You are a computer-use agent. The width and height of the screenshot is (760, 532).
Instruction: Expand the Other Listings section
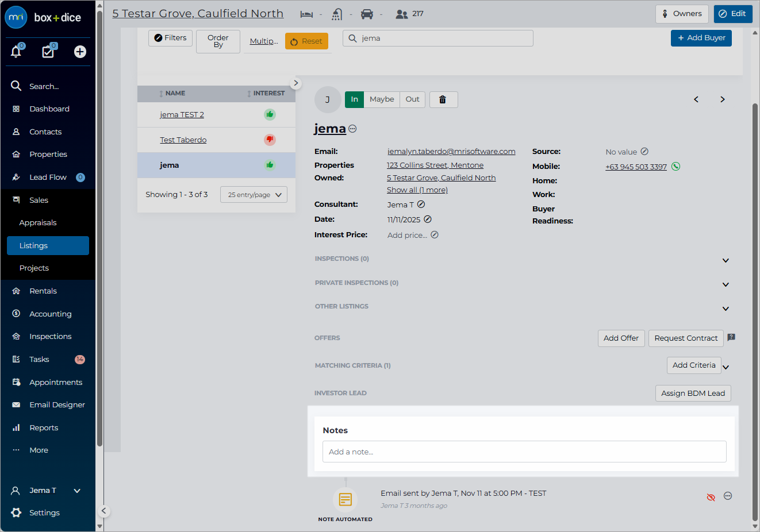[x=726, y=309]
